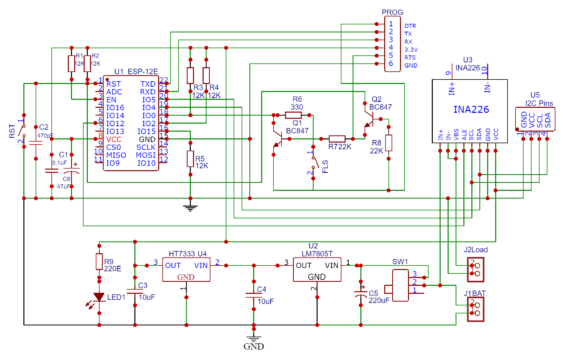Select the IO9 pin label

click(x=113, y=163)
